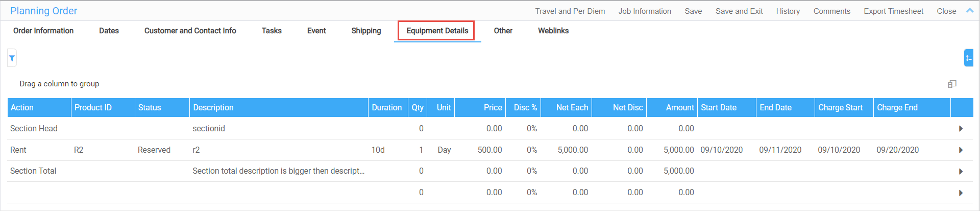Viewport: 980px width, 211px height.
Task: Select the Reserved status cell
Action: (x=154, y=150)
